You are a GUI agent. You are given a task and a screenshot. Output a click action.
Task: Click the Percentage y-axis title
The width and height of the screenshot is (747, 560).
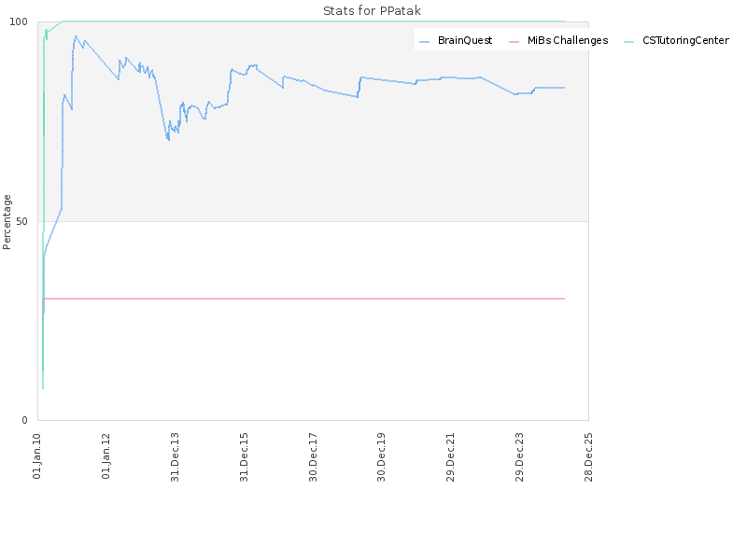pyautogui.click(x=7, y=222)
